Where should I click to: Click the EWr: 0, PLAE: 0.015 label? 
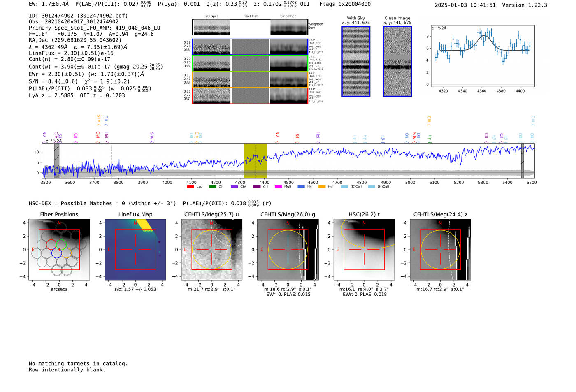point(288,295)
